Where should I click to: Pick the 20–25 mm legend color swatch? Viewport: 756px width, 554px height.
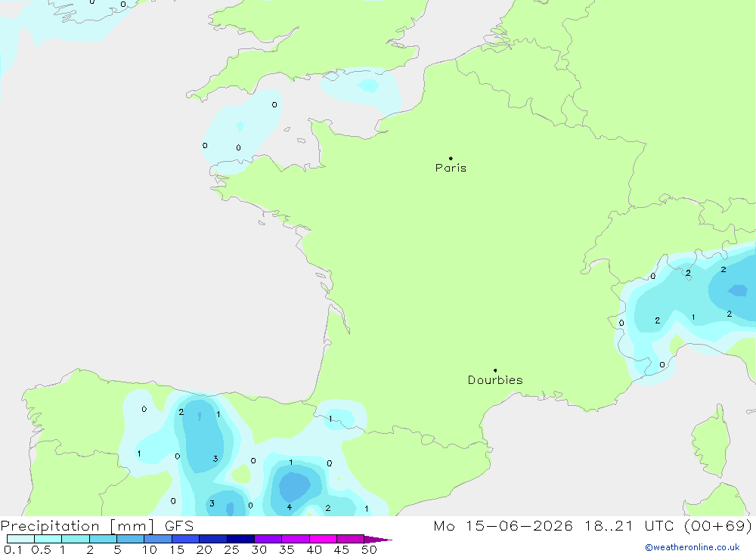(x=213, y=539)
